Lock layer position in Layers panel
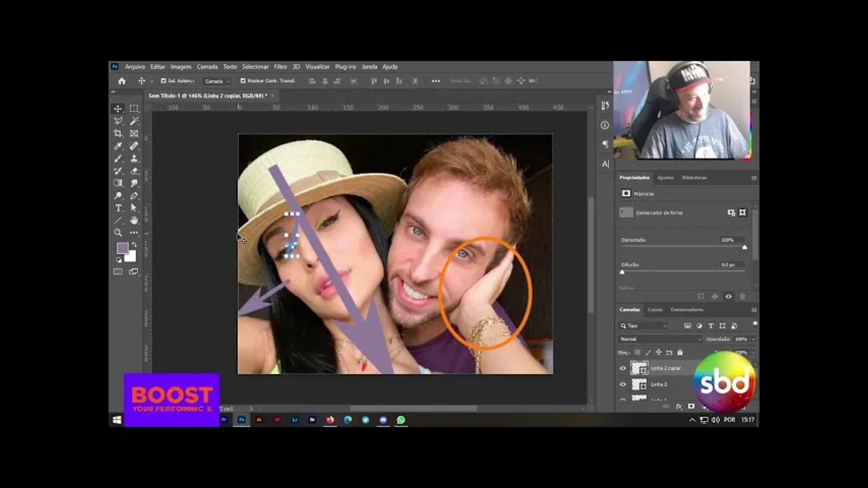 [x=658, y=352]
